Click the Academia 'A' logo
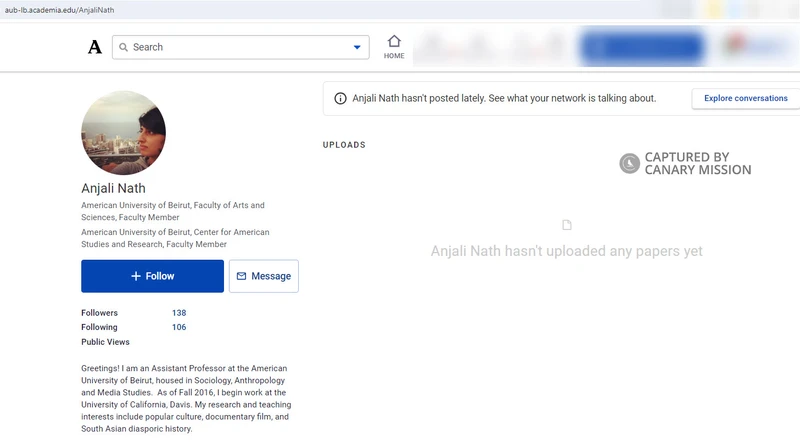 tap(95, 47)
